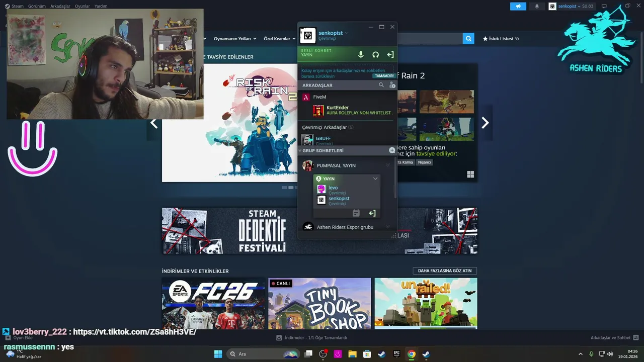Open Arkadaşlar ve Sohbet button
The image size is (644, 362).
(x=614, y=338)
